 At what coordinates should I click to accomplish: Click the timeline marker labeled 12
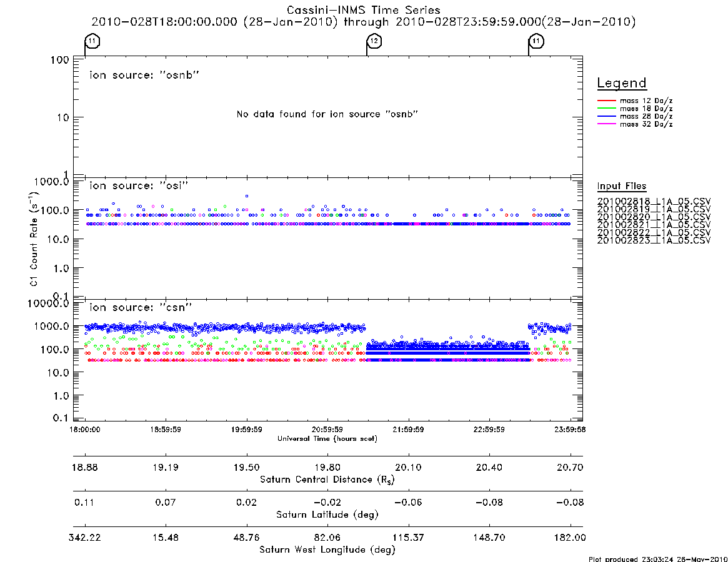tap(374, 41)
